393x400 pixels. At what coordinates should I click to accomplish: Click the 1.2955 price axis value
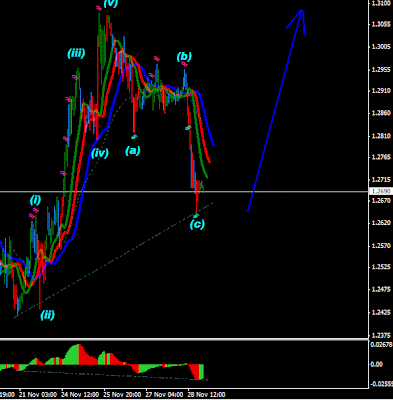[x=381, y=70]
